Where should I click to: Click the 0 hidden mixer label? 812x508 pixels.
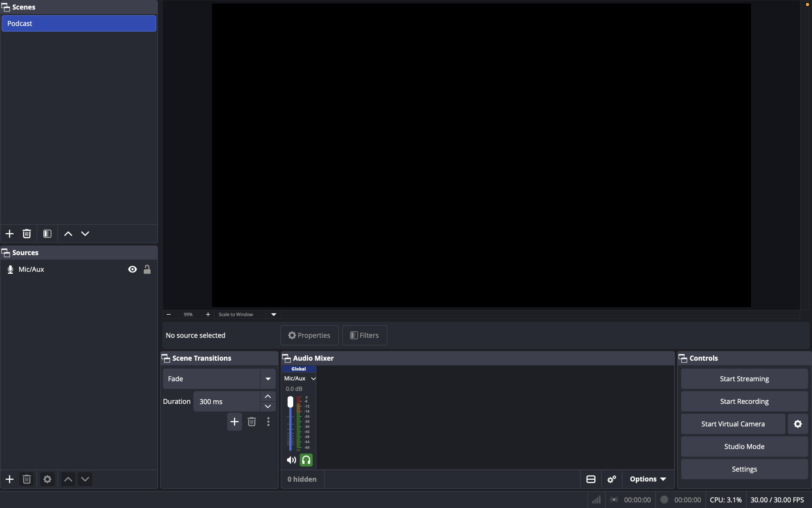tap(302, 479)
